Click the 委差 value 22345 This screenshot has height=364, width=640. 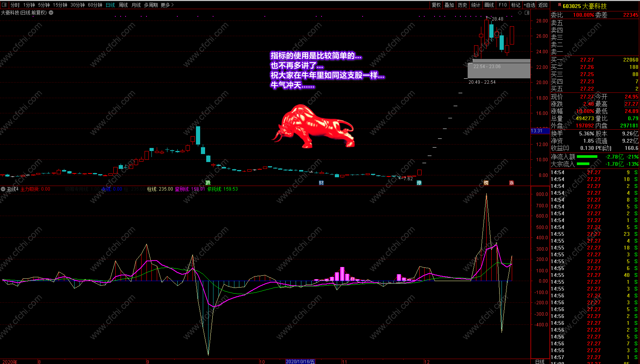[x=630, y=15]
